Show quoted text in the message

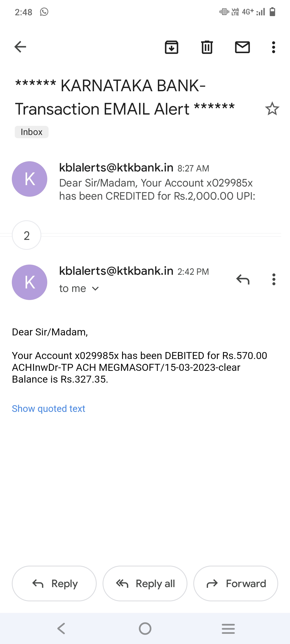click(x=49, y=409)
